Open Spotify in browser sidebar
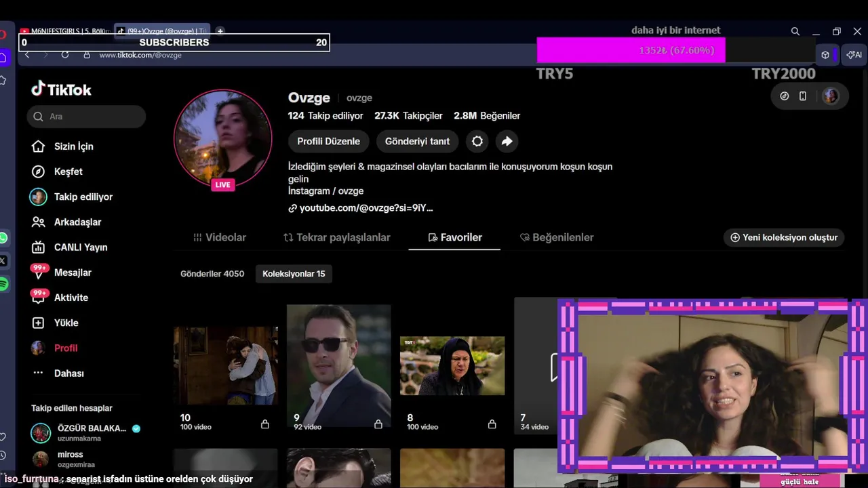This screenshot has height=488, width=868. pos(3,284)
